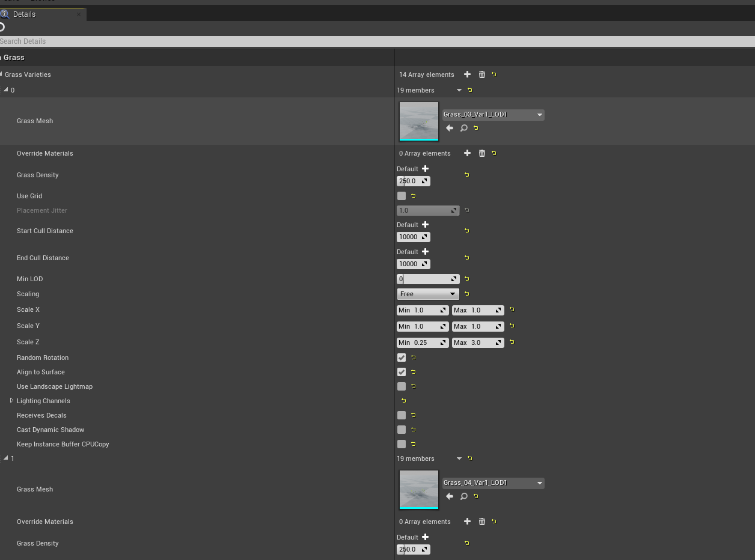Browse to Grass_03_Var1_LOD1 in Content Browser
The width and height of the screenshot is (755, 560).
(x=464, y=128)
